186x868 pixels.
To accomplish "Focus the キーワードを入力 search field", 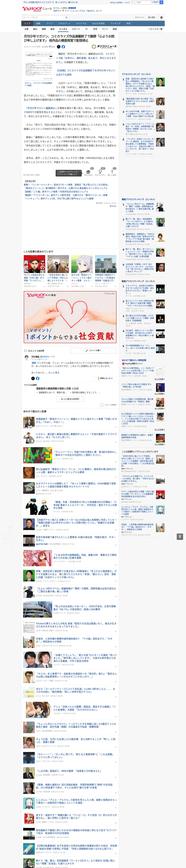I will [x=44, y=18].
